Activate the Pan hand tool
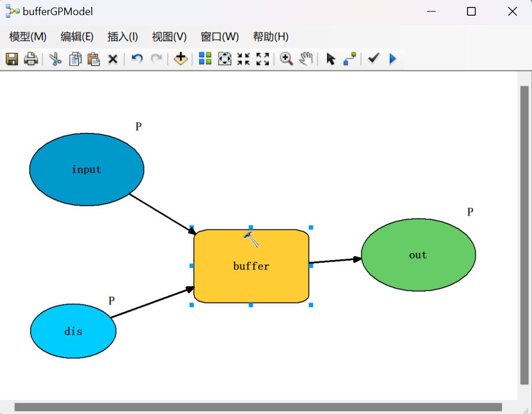Image resolution: width=532 pixels, height=414 pixels. (306, 59)
